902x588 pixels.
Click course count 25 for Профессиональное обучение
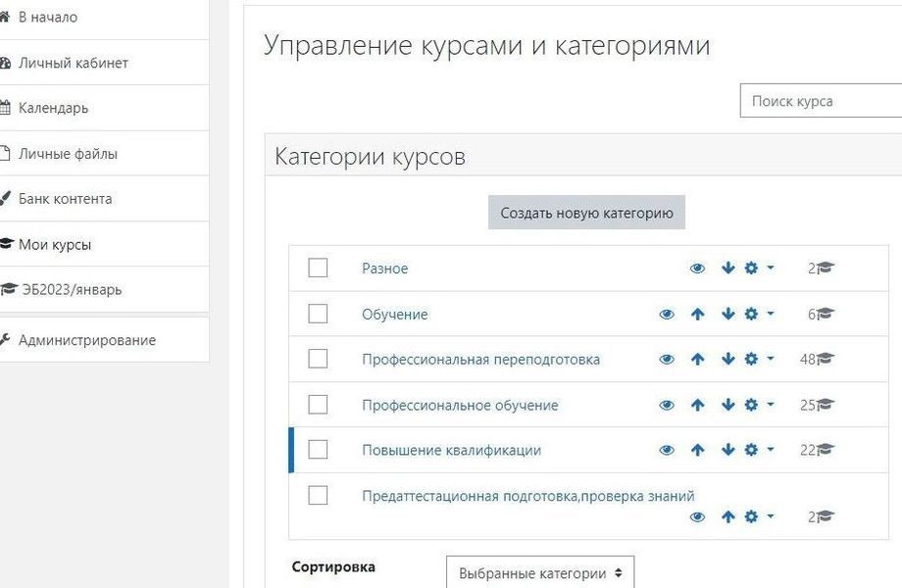click(817, 405)
